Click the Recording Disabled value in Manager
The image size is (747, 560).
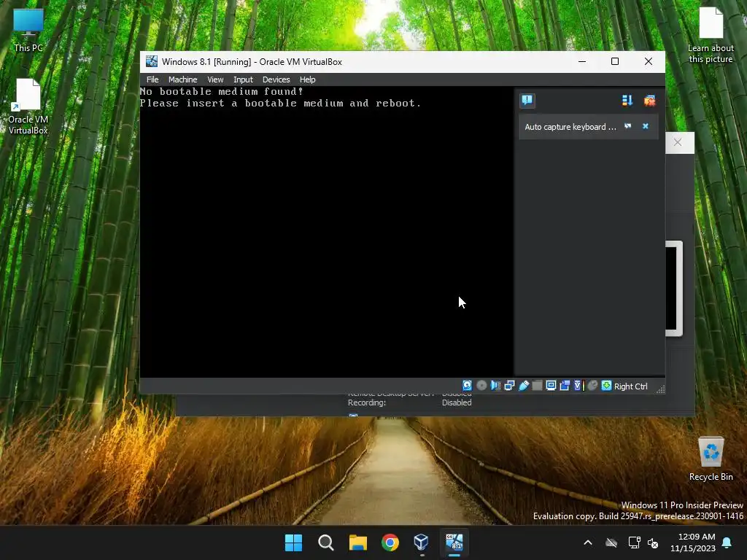point(457,402)
